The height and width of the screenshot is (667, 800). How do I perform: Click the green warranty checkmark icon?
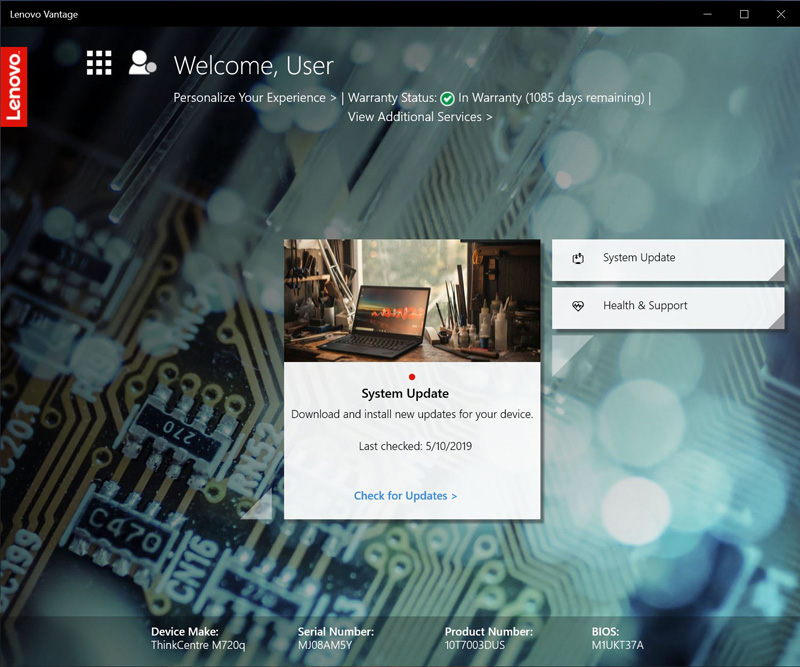447,98
